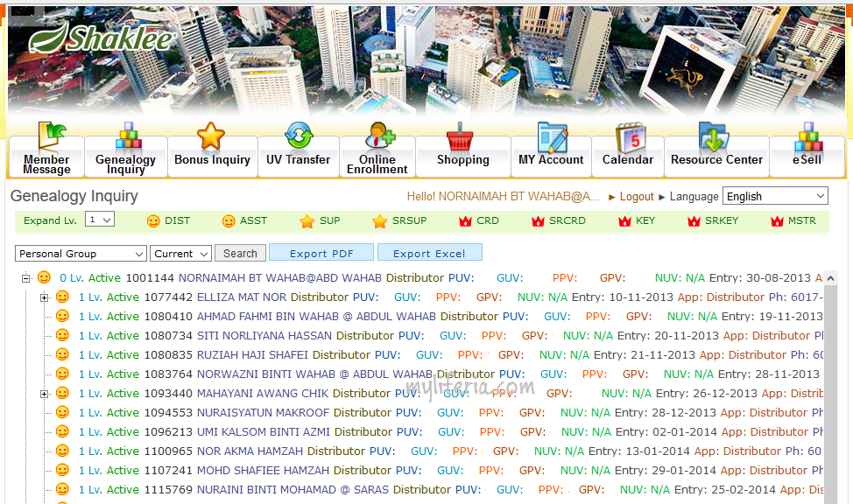The image size is (853, 504).
Task: Click the eSell menu label
Action: 807,160
